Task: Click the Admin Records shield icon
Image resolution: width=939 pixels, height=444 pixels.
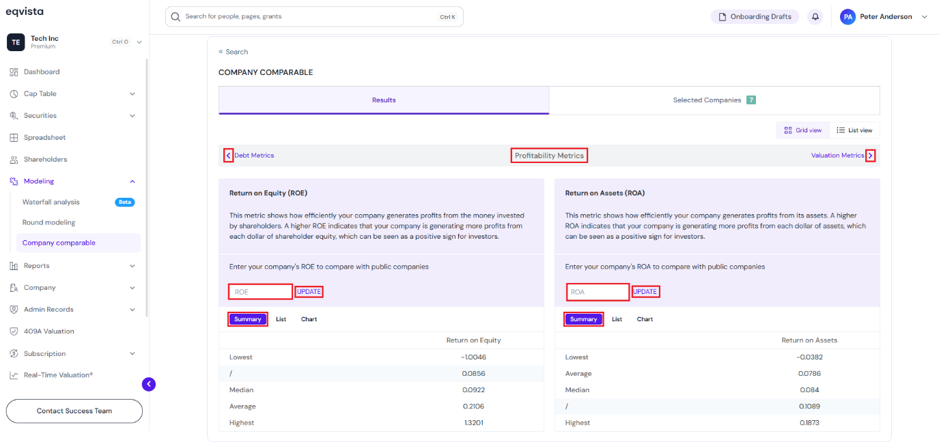Action: point(14,310)
